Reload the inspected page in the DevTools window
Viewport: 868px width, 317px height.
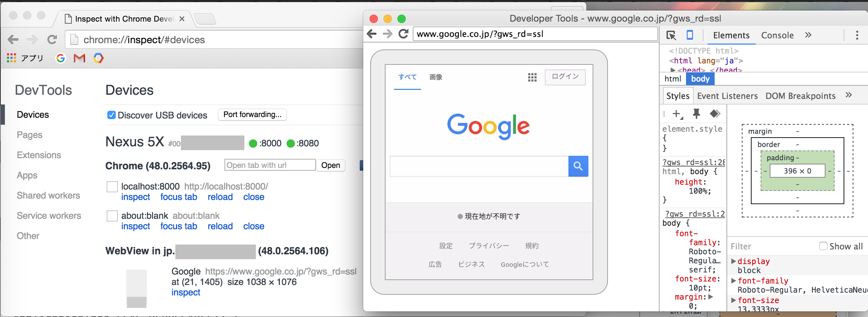(x=403, y=34)
